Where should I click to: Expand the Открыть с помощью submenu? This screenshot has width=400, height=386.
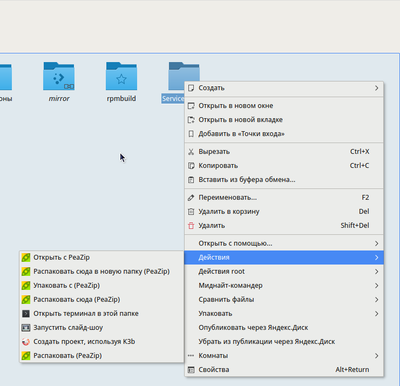(284, 243)
